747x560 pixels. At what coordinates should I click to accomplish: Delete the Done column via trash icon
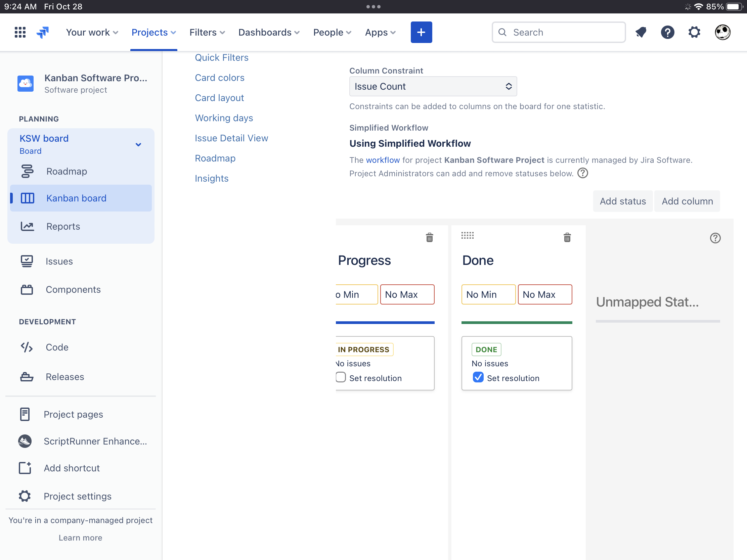567,237
